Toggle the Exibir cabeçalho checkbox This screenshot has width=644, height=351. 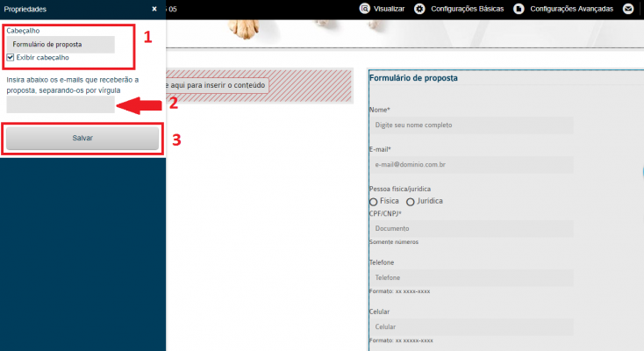(x=11, y=57)
